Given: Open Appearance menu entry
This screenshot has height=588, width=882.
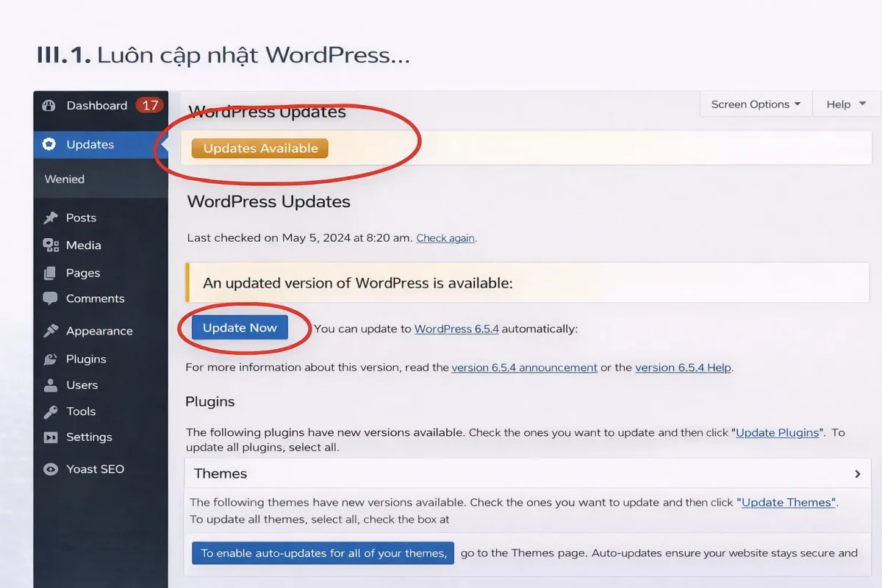Looking at the screenshot, I should [x=101, y=331].
